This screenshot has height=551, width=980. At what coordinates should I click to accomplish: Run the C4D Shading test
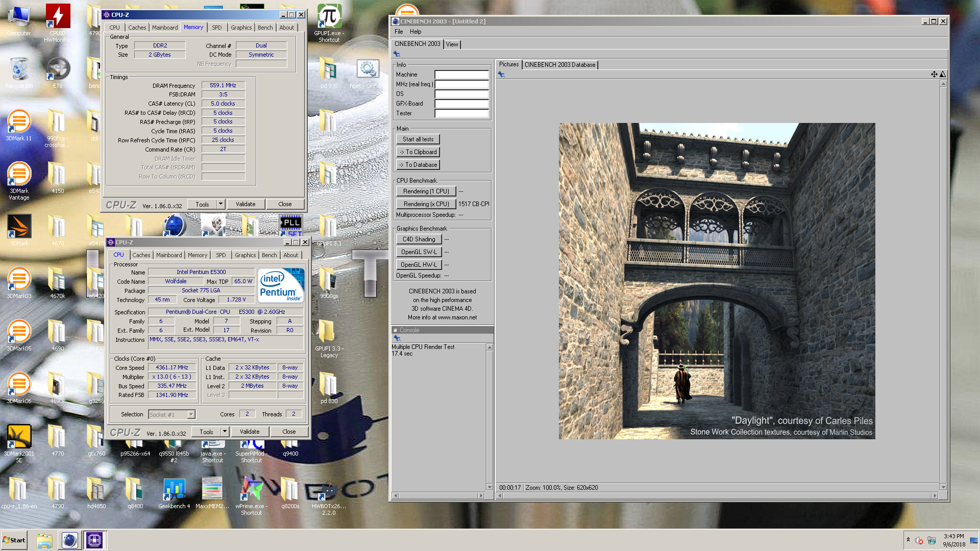point(419,239)
